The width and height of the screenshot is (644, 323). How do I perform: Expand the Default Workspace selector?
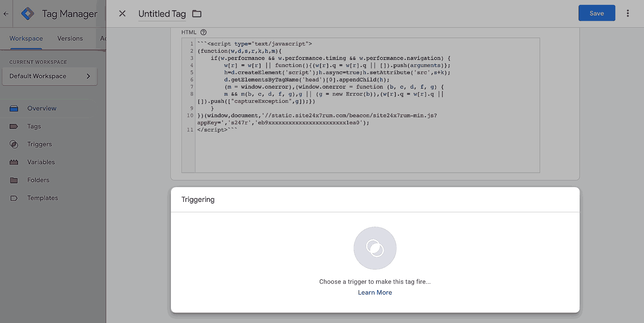coord(50,76)
